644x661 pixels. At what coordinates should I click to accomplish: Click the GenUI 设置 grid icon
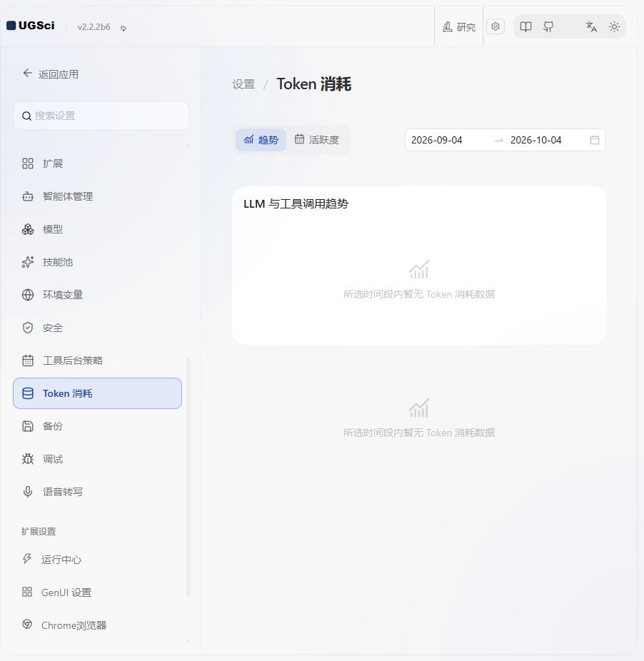(27, 592)
